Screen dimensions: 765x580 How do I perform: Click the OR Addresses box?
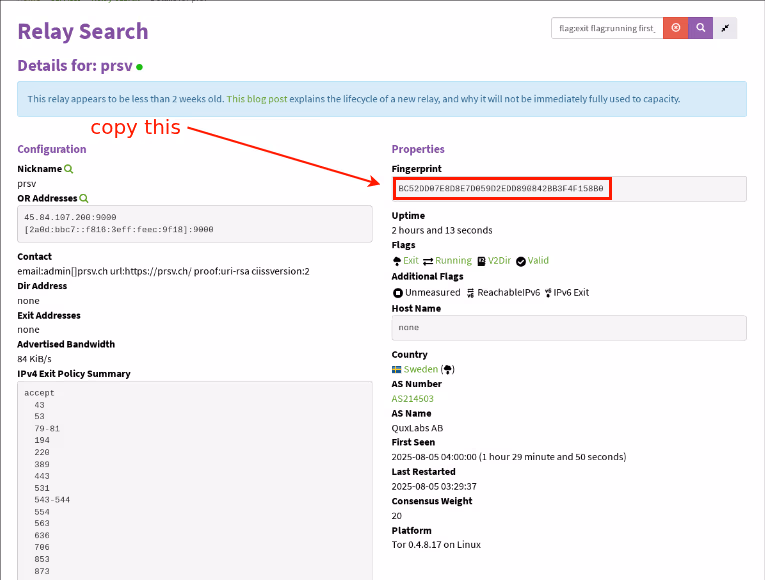[194, 223]
